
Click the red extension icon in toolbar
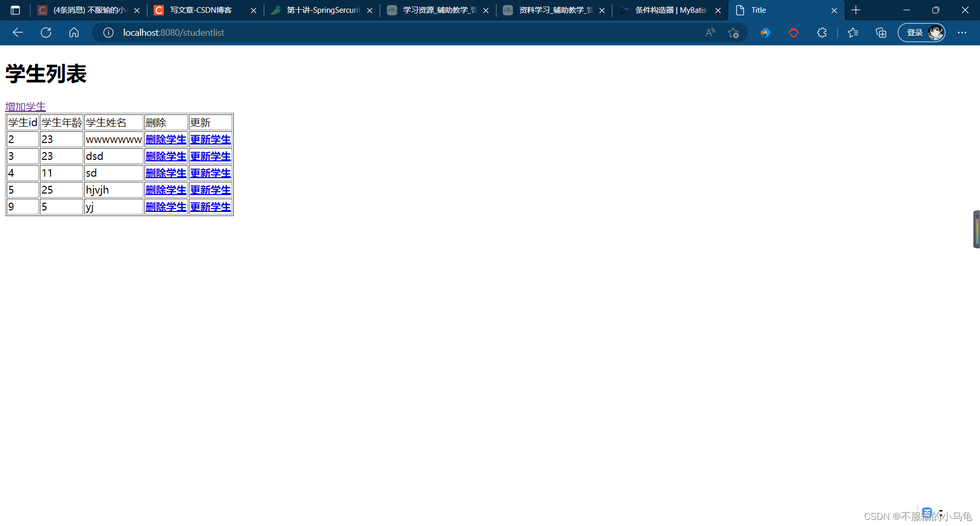coord(794,33)
